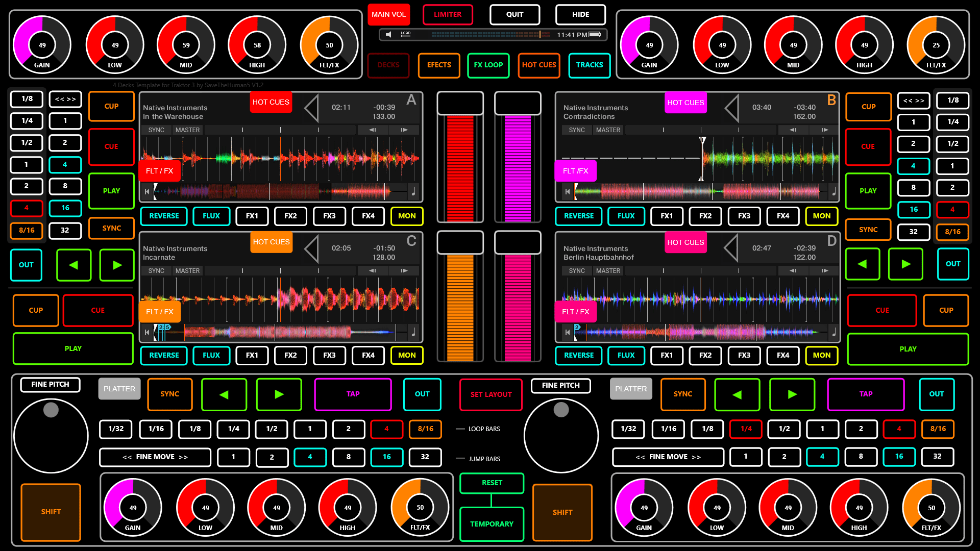The width and height of the screenshot is (980, 551).
Task: Toggle REVERSE under Deck C
Action: (164, 355)
